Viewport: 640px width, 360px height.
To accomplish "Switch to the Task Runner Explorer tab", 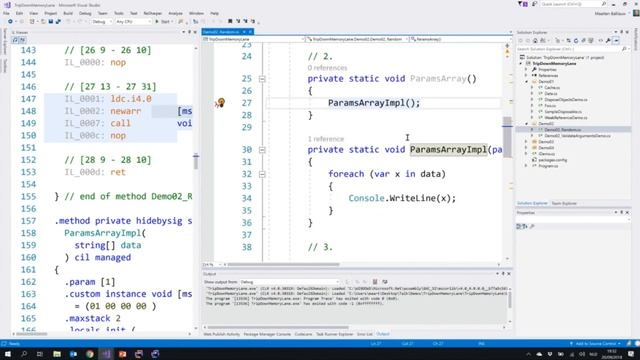I will tap(334, 334).
